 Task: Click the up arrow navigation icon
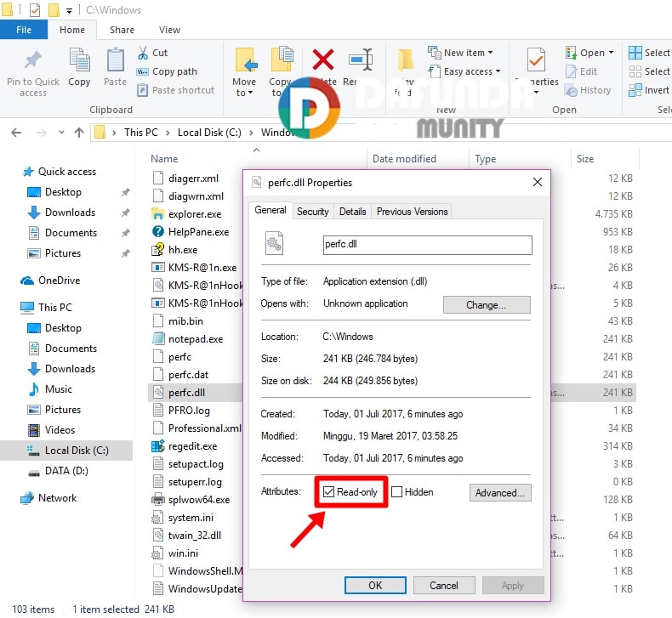click(79, 132)
